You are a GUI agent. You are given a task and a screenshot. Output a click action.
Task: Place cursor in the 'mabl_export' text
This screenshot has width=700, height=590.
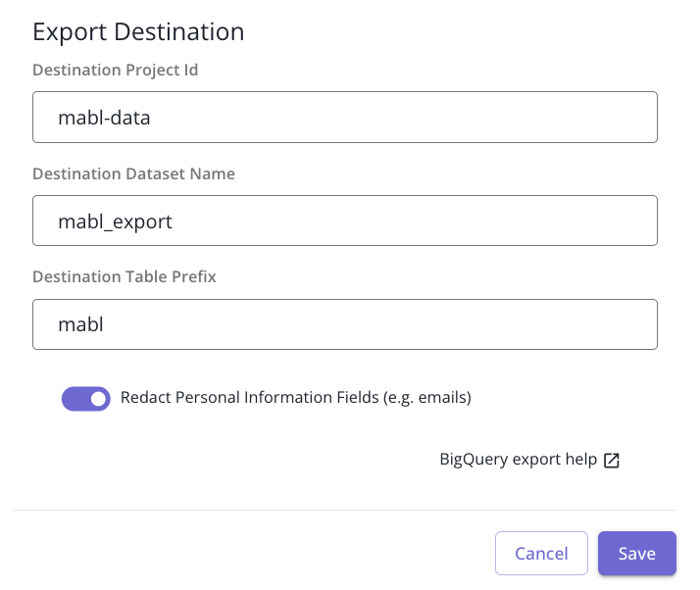pos(115,221)
